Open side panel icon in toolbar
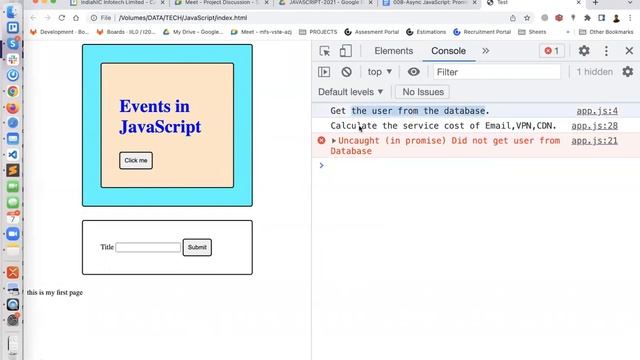 [602, 18]
